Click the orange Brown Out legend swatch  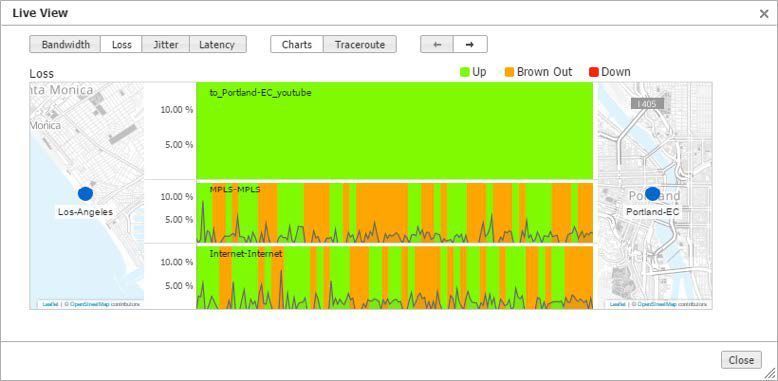coord(510,72)
